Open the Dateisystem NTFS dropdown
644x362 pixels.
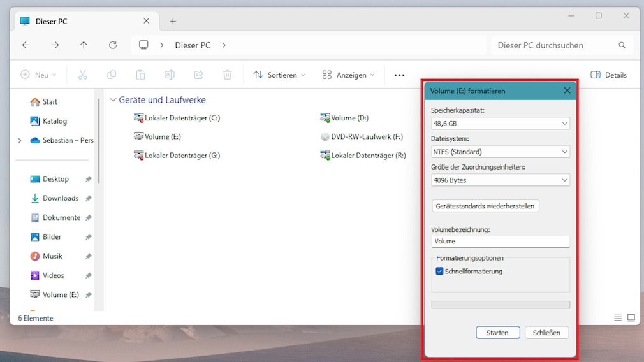[x=500, y=152]
